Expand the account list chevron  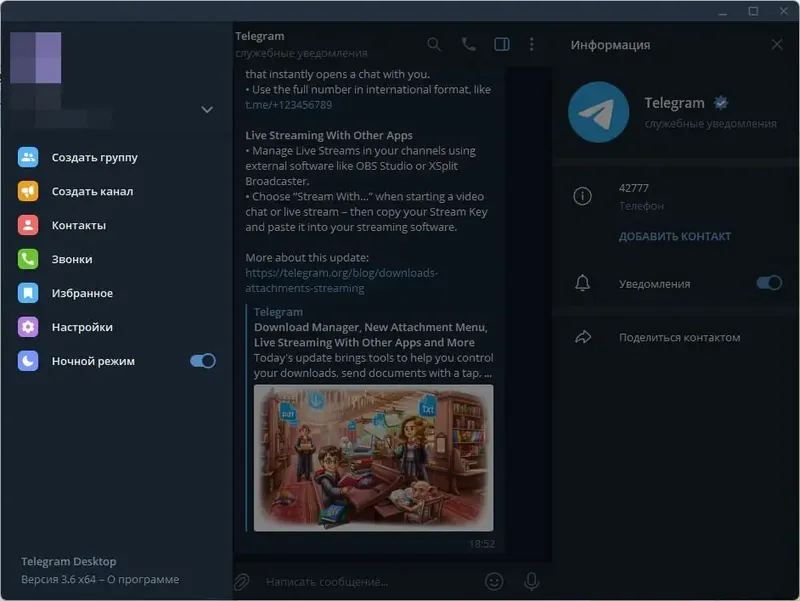coord(207,110)
